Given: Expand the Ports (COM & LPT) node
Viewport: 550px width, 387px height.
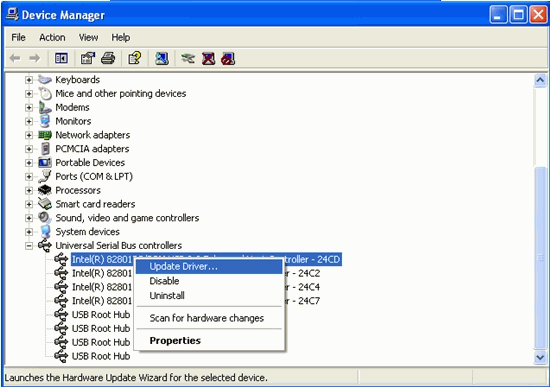Looking at the screenshot, I should (29, 177).
